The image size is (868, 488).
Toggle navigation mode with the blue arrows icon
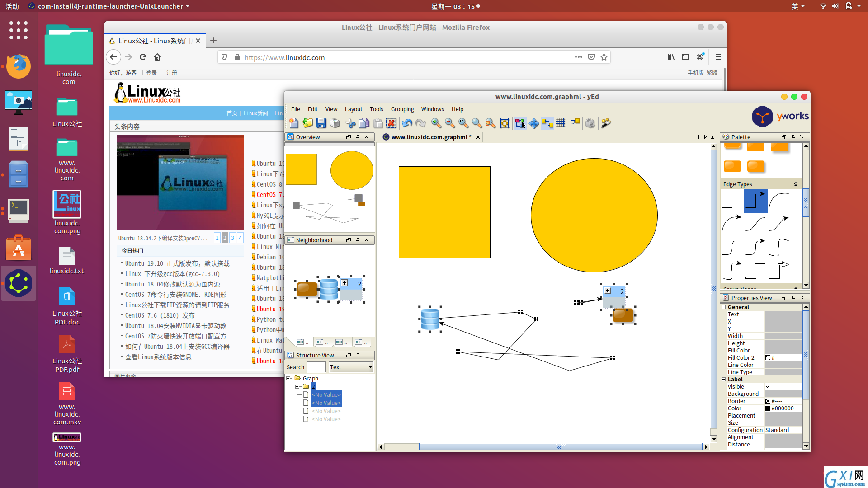coord(534,123)
